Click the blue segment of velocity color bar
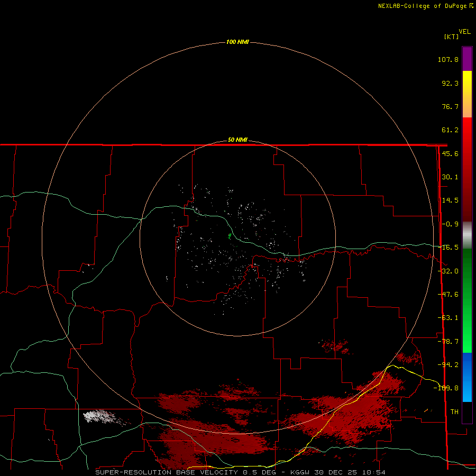The width and height of the screenshot is (476, 476). (x=467, y=377)
